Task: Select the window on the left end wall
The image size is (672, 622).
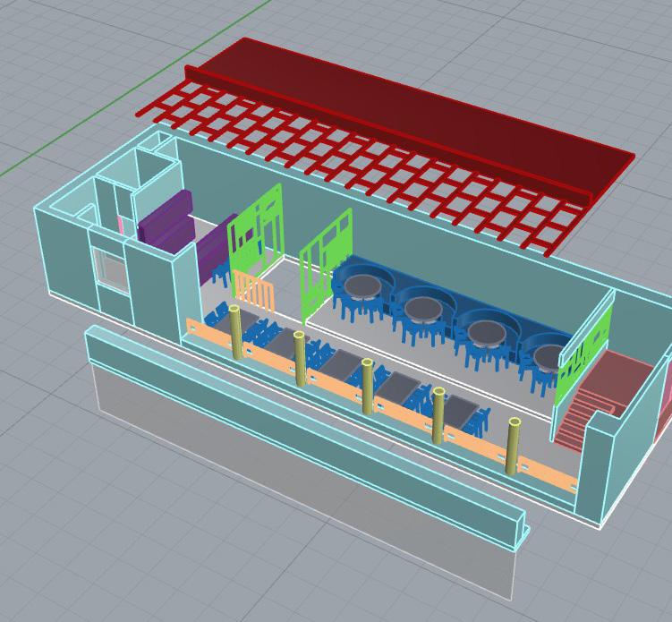Action: (x=112, y=269)
